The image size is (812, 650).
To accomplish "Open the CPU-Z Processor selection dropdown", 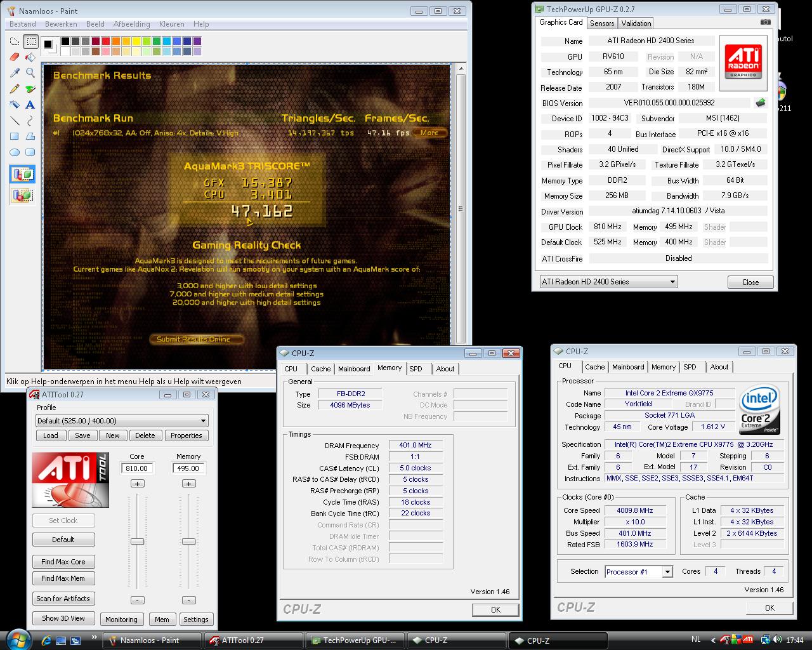I will (x=638, y=571).
